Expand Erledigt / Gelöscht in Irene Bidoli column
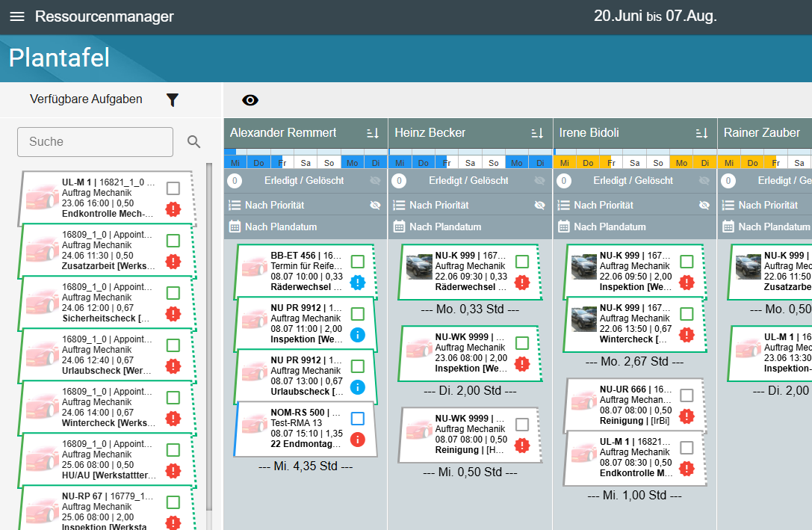The image size is (812, 530). [633, 181]
